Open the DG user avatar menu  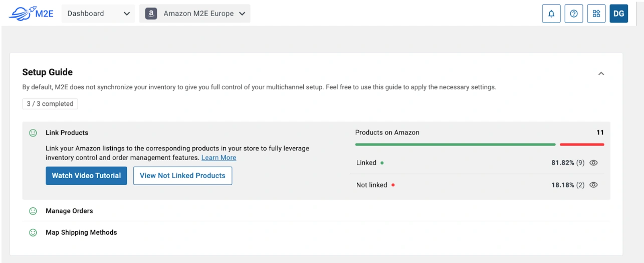point(618,14)
